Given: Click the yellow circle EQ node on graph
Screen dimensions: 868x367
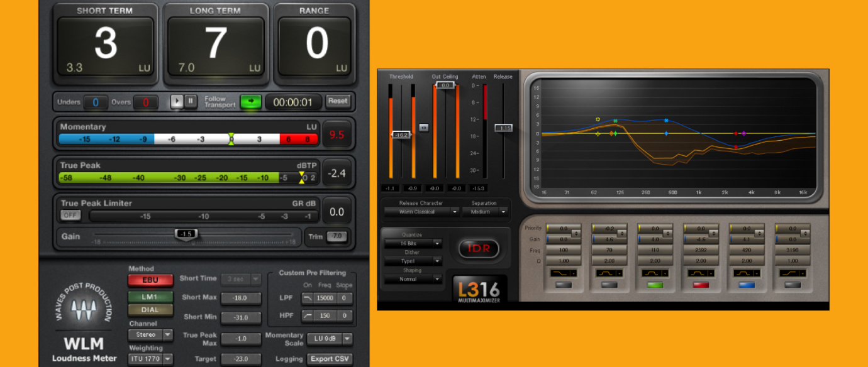Looking at the screenshot, I should 598,119.
